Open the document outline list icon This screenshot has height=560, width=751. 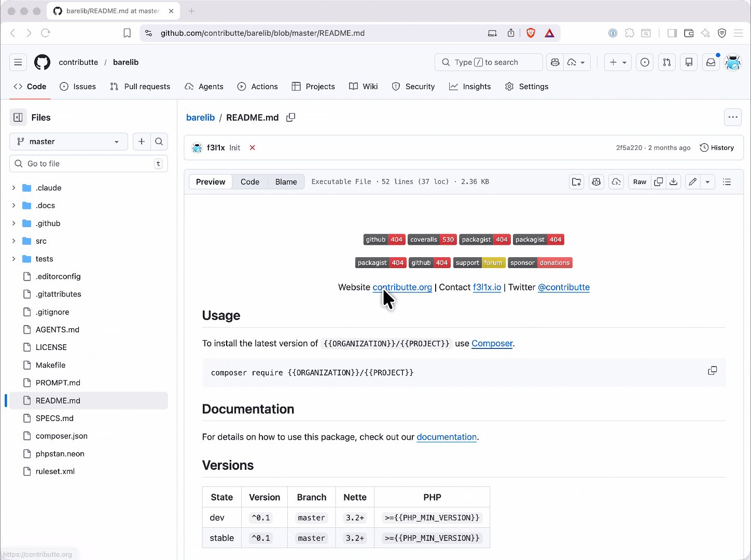[x=727, y=182]
